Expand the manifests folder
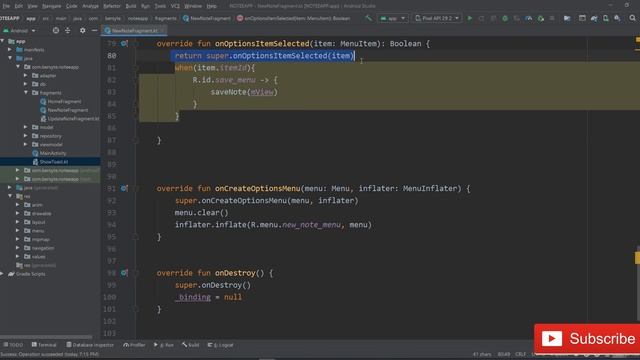Image resolution: width=640 pixels, height=360 pixels. (x=10, y=50)
